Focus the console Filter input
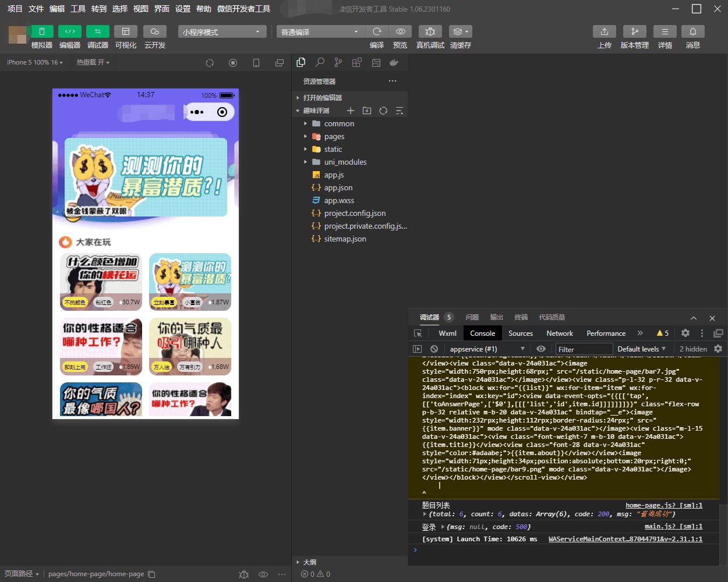 click(x=584, y=349)
